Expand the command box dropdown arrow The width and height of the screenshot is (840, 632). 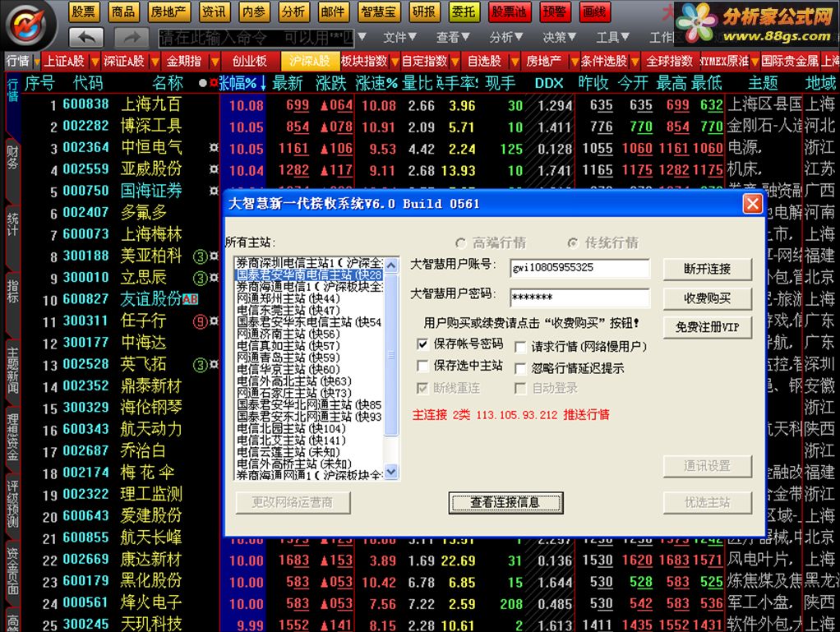click(x=362, y=38)
